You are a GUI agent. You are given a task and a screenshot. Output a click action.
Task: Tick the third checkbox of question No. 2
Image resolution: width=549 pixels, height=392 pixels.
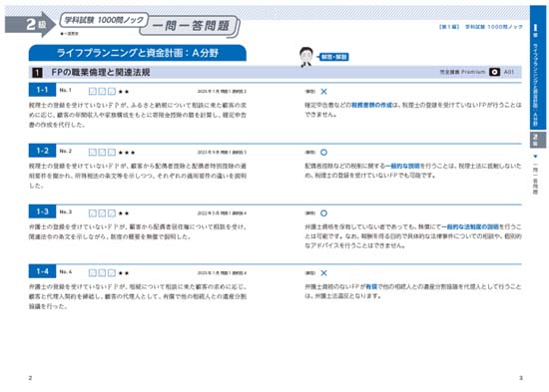click(112, 153)
